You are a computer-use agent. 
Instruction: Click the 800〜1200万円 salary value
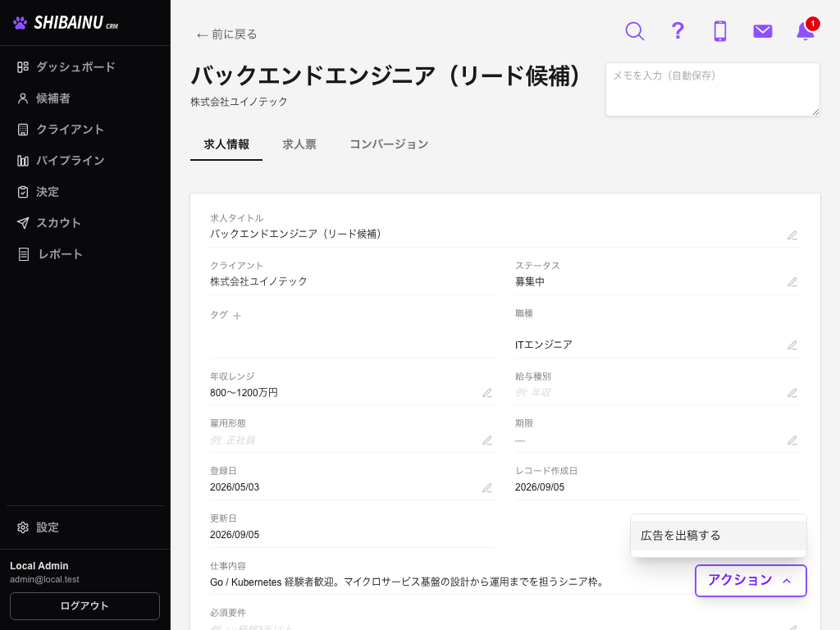point(244,393)
